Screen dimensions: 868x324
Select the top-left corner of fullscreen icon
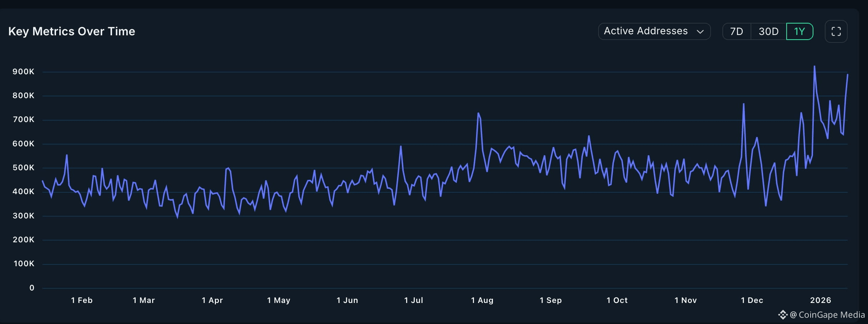832,27
